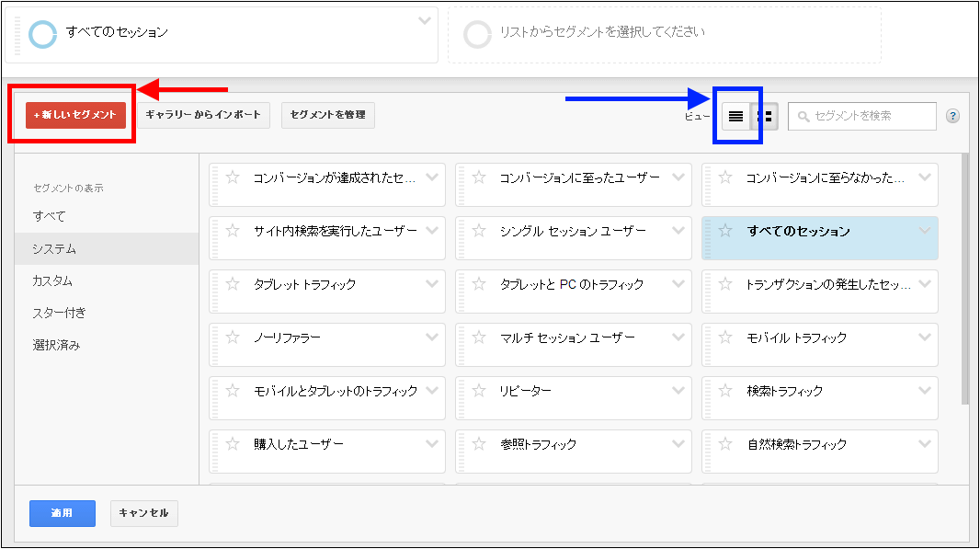Star the タブレット トラフィック segment

click(x=233, y=284)
